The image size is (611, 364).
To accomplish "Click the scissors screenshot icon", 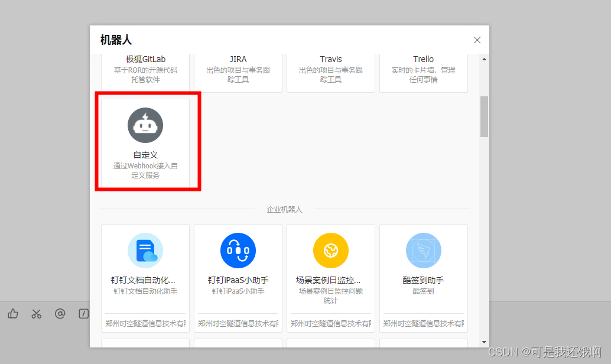I will [36, 314].
